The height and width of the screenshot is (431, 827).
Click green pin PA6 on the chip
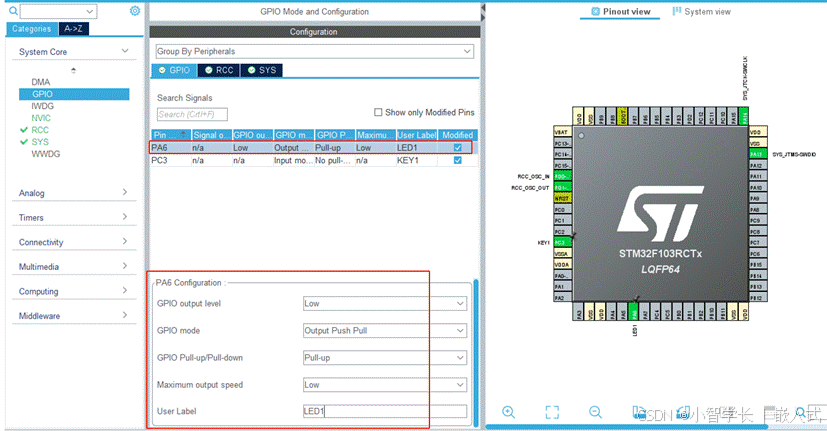(634, 311)
